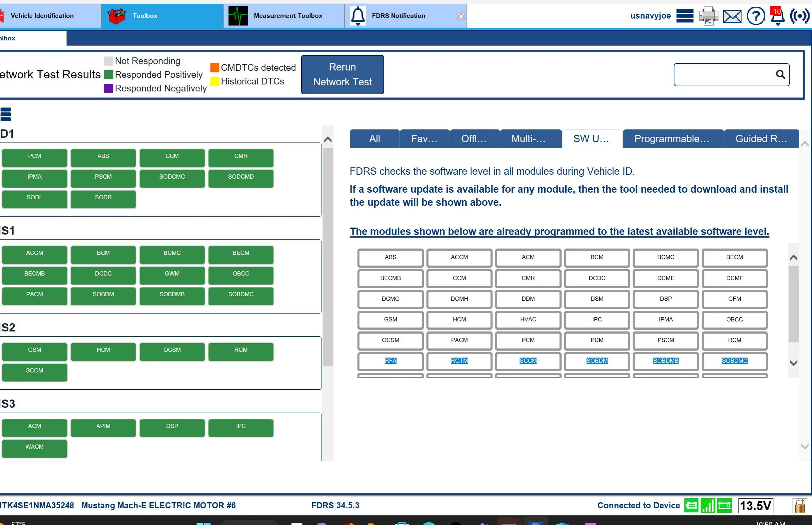Click the search magnifier icon
The height and width of the screenshot is (525, 812).
click(x=780, y=74)
